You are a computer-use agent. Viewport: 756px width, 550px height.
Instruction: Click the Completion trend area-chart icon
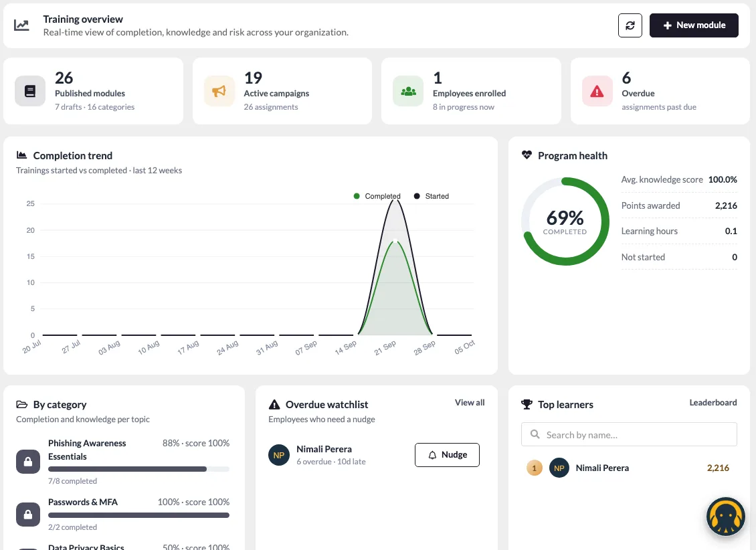click(21, 155)
